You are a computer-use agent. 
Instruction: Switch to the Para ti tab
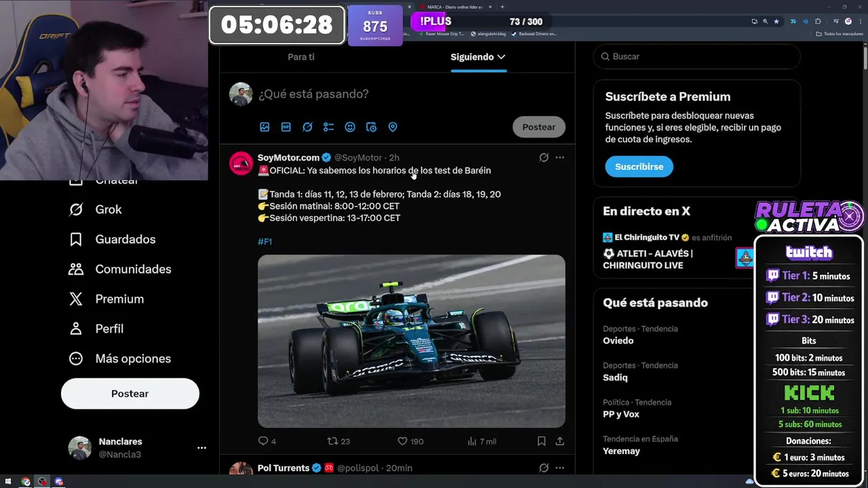pyautogui.click(x=301, y=57)
